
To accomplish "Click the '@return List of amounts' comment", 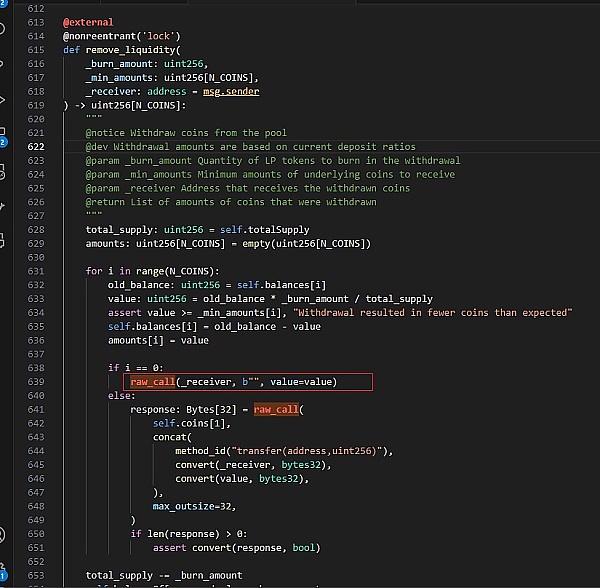I will pos(231,202).
